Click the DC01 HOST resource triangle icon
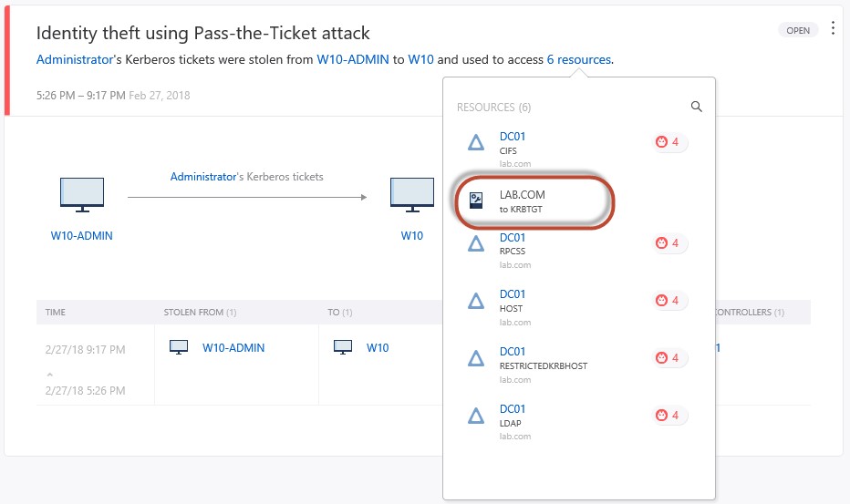The width and height of the screenshot is (850, 504). pos(475,302)
